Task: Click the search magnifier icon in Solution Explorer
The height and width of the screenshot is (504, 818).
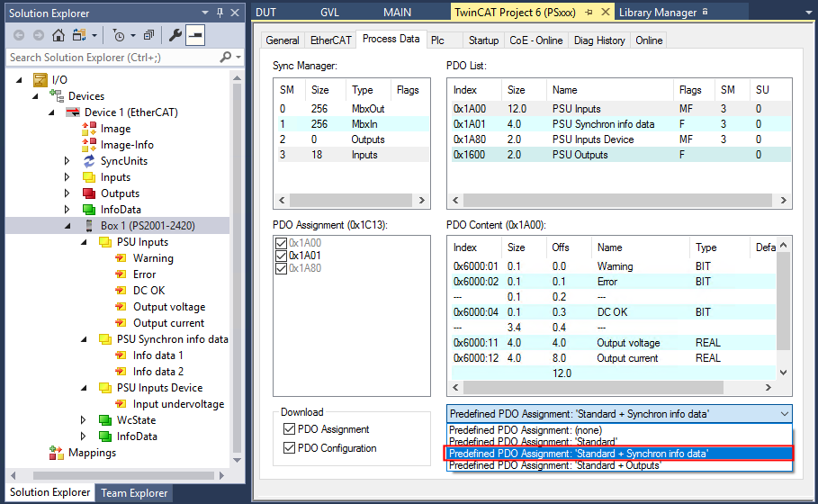Action: [225, 57]
